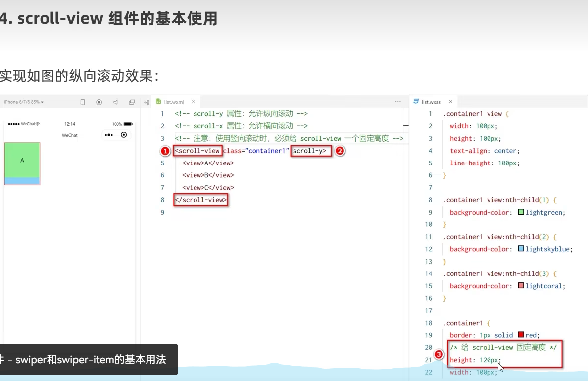Click the .container1 view:nth-child(3) selector
Image resolution: width=588 pixels, height=381 pixels.
(496, 273)
